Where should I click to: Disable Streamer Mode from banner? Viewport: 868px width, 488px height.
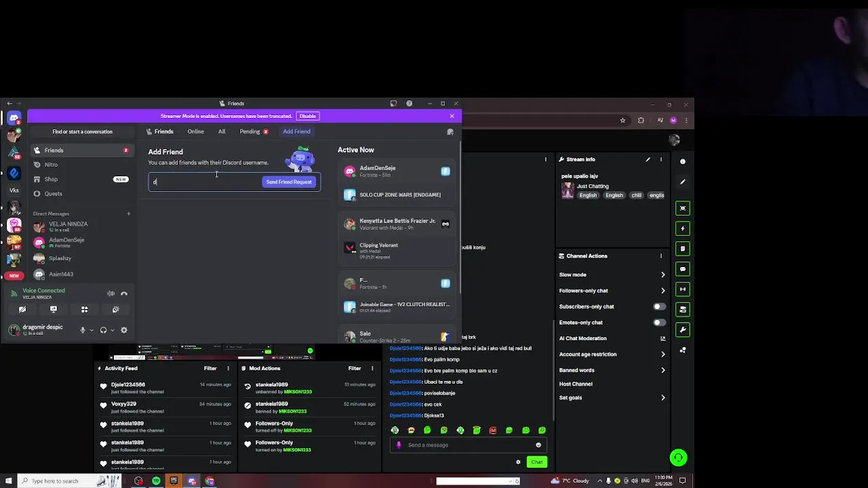[x=308, y=116]
